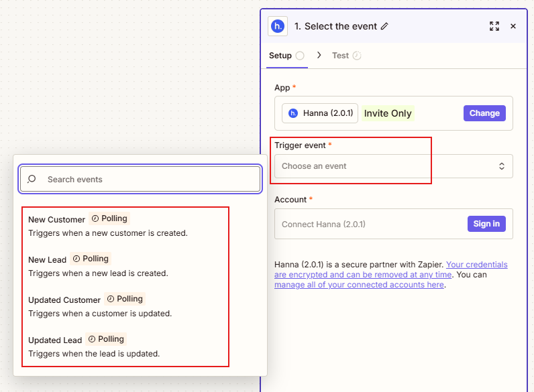Click the Account field label

click(290, 200)
